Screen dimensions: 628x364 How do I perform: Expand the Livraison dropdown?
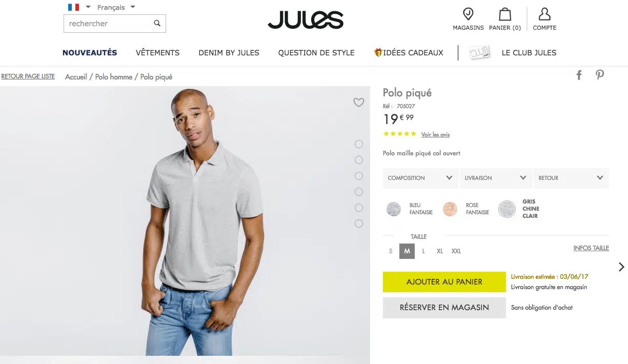496,178
